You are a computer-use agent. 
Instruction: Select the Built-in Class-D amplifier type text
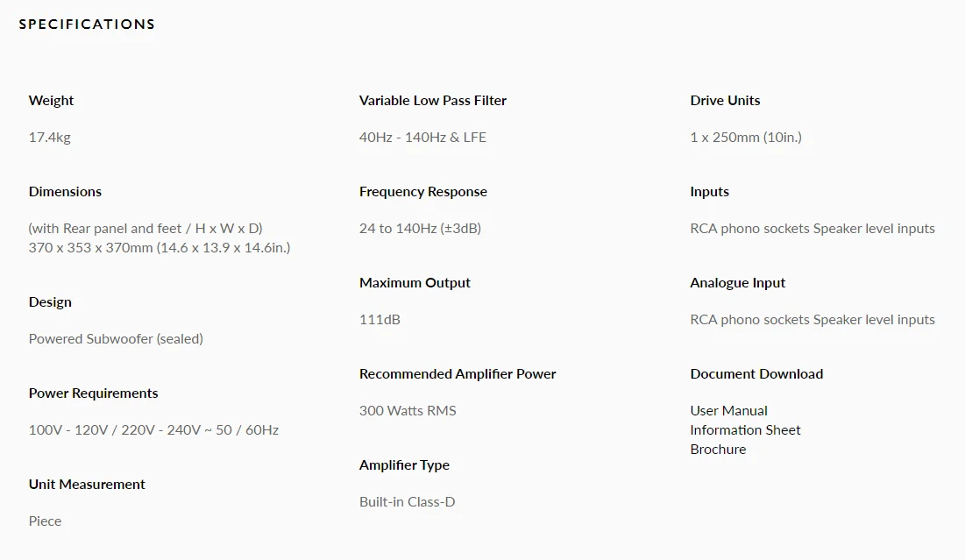[408, 501]
